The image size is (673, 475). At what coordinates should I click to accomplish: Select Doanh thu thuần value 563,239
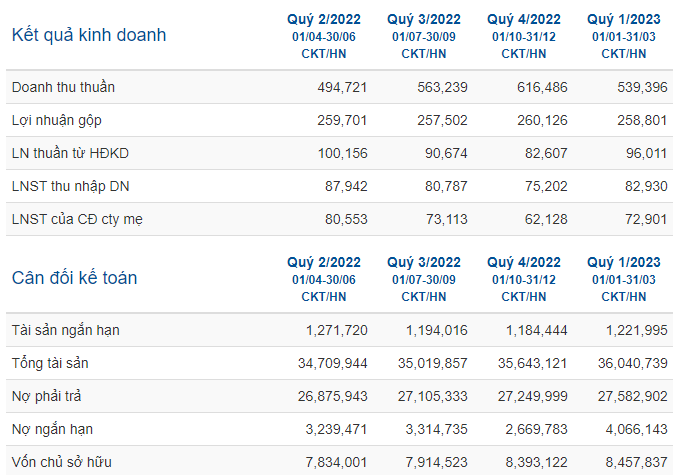point(442,88)
